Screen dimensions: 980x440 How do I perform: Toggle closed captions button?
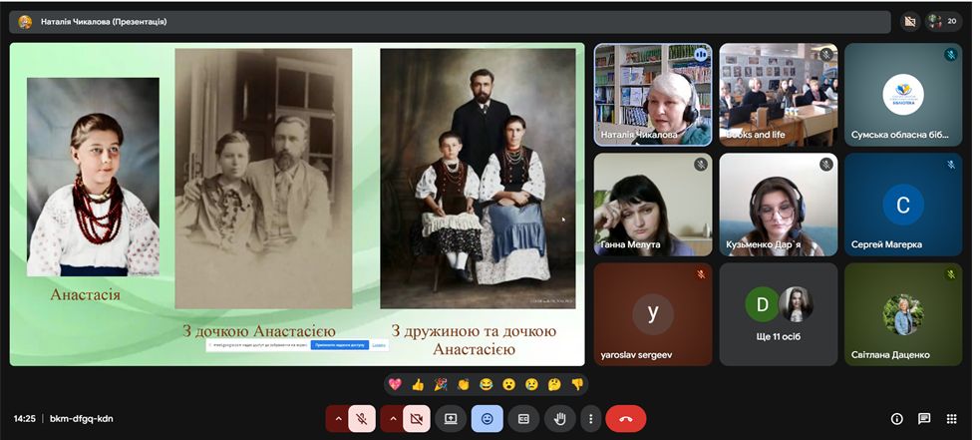tap(522, 419)
